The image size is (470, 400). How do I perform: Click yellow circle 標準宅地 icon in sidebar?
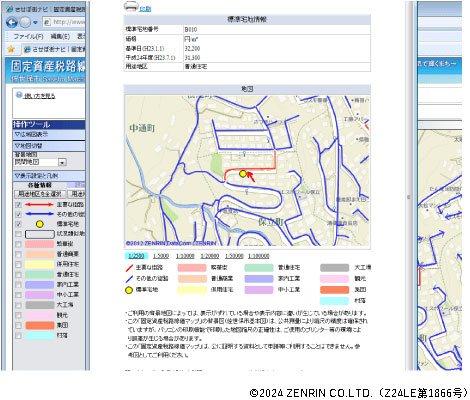pyautogui.click(x=40, y=224)
